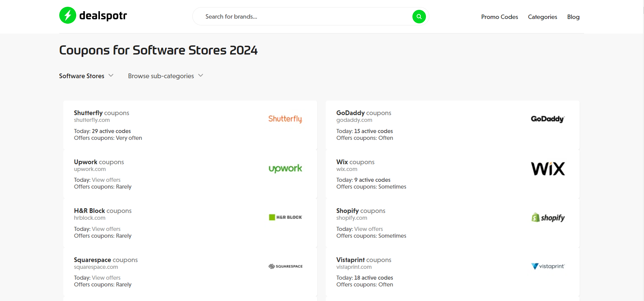This screenshot has height=301, width=644.
Task: Open the Upwork brand logo
Action: [285, 168]
